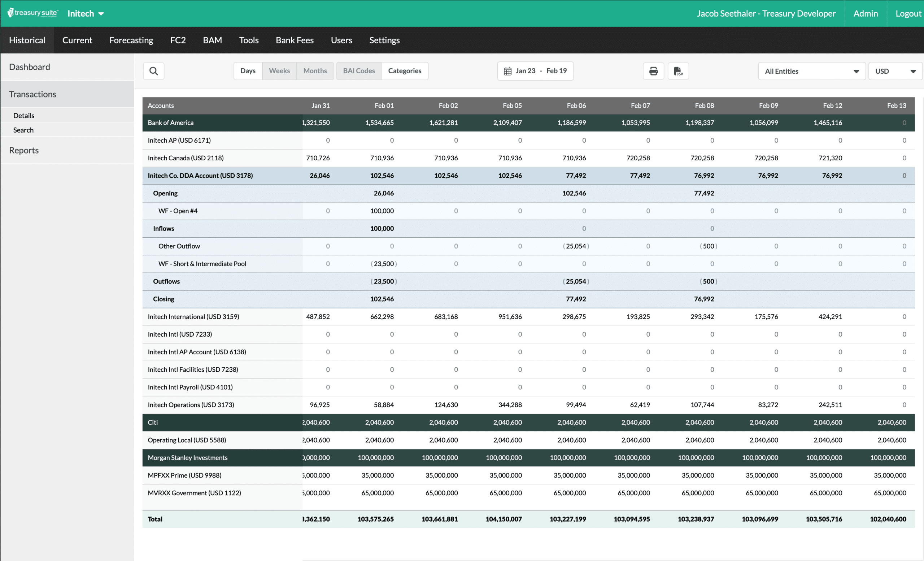Screen dimensions: 924x561
Task: Click the 100,000 WF - Open #4 cell
Action: [x=382, y=211]
